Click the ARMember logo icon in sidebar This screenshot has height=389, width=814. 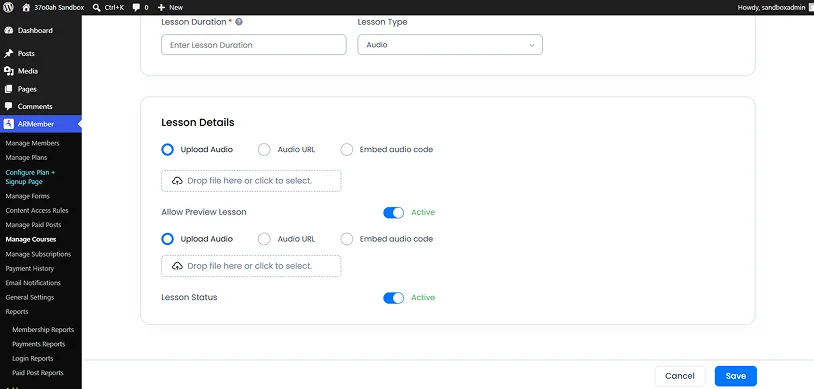tap(8, 124)
